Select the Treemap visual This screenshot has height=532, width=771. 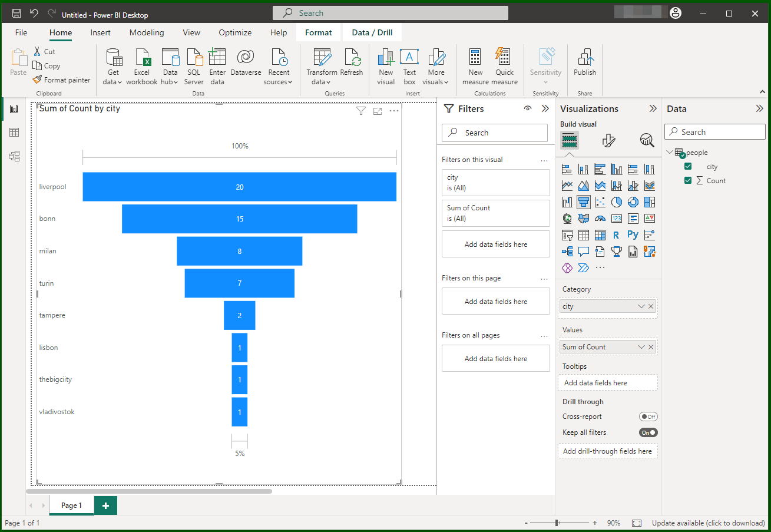[650, 202]
